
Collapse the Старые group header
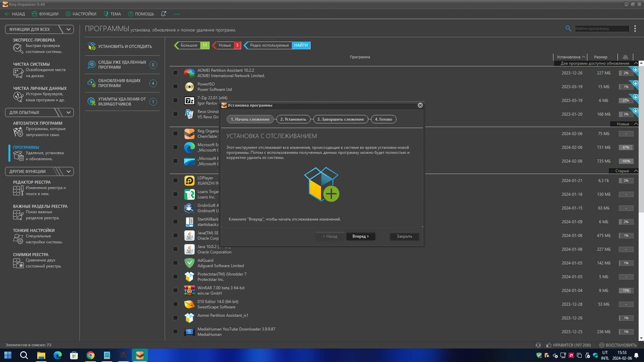click(636, 171)
